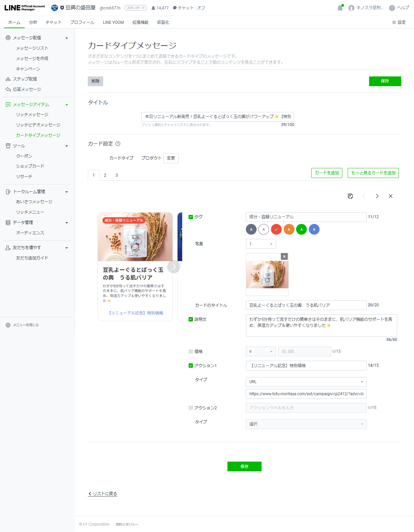Click the follower count 14,477 icon

(x=153, y=8)
